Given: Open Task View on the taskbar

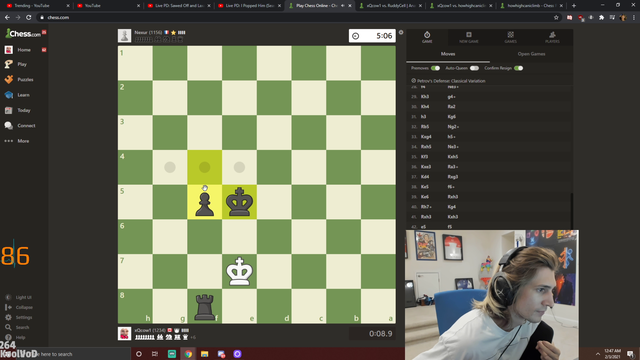Looking at the screenshot, I should (155, 354).
